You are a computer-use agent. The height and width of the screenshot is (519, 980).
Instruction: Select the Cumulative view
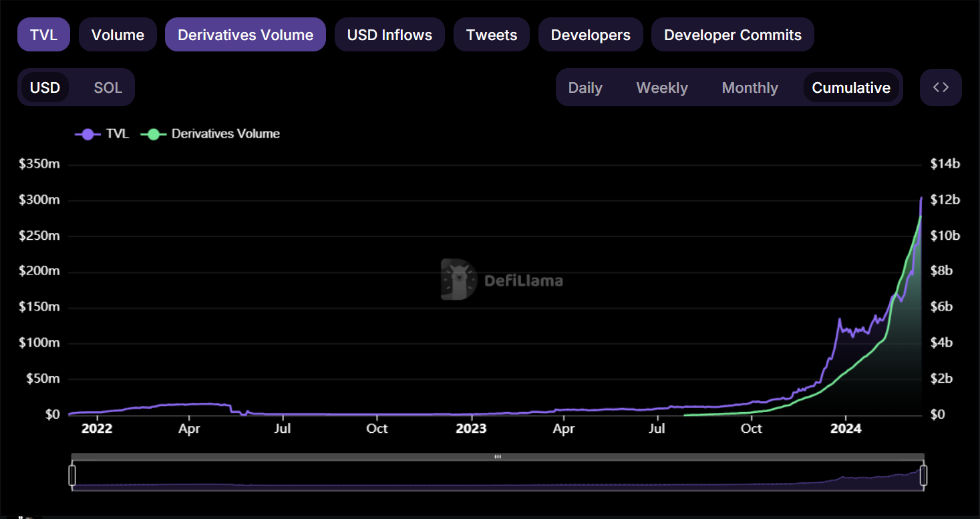[x=850, y=88]
